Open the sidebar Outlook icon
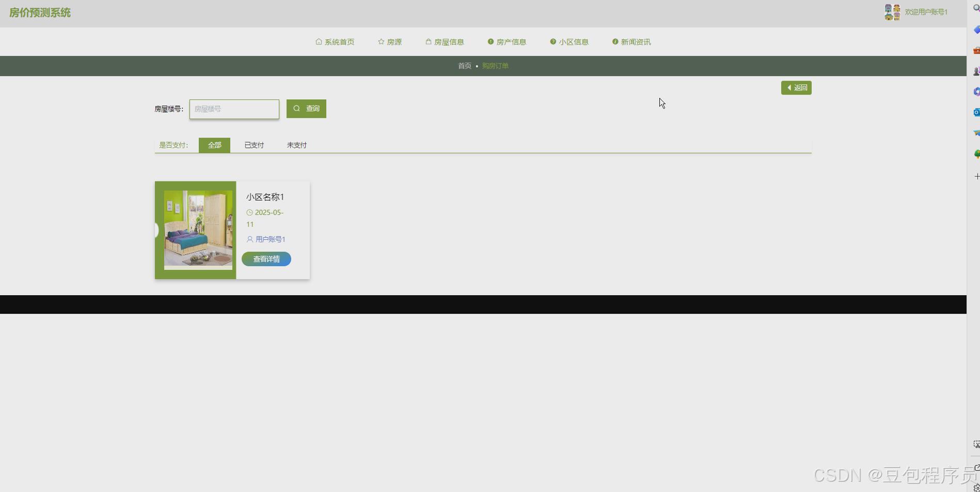This screenshot has width=980, height=492. (976, 112)
